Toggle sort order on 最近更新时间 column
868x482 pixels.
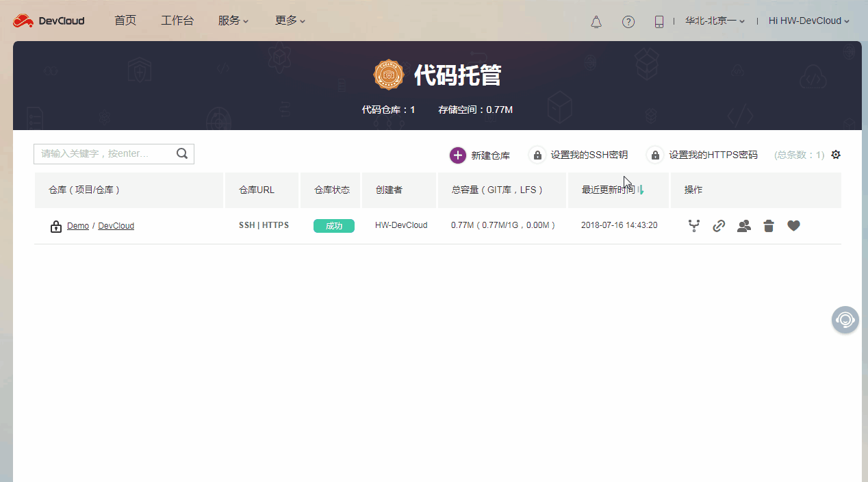[641, 189]
